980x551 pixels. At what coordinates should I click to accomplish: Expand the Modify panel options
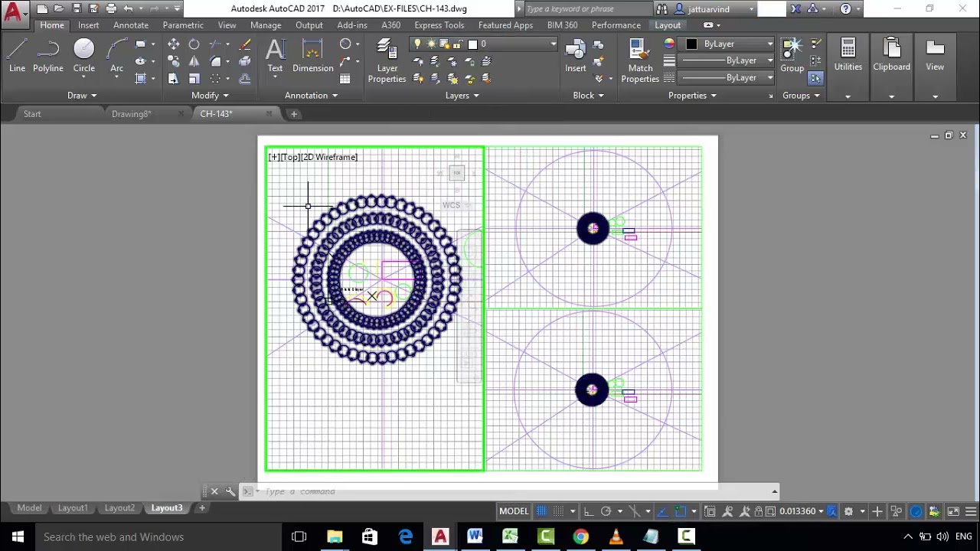point(210,96)
